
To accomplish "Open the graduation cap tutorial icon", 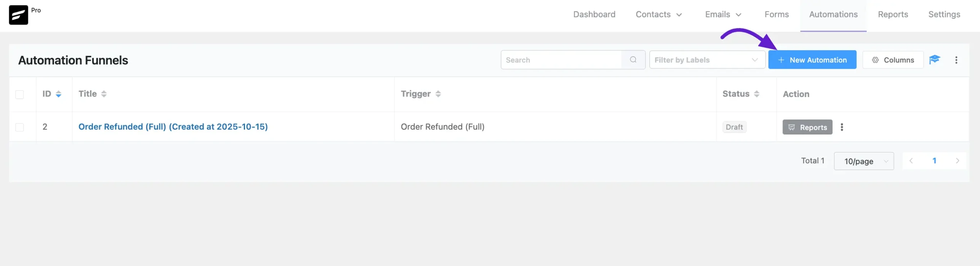I will coord(934,60).
